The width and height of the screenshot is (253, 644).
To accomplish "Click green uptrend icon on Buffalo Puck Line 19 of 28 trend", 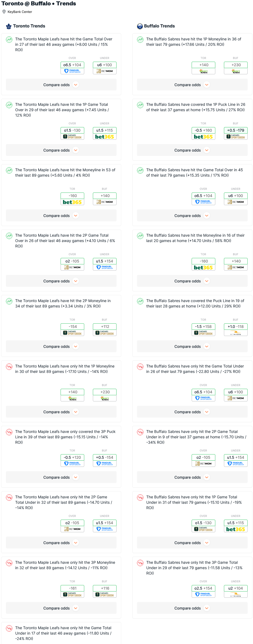I will tap(140, 301).
